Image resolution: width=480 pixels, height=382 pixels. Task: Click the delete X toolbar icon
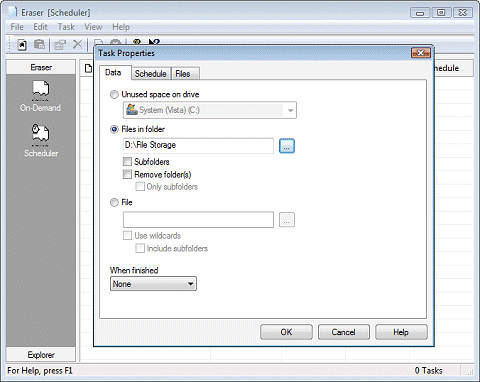click(77, 44)
